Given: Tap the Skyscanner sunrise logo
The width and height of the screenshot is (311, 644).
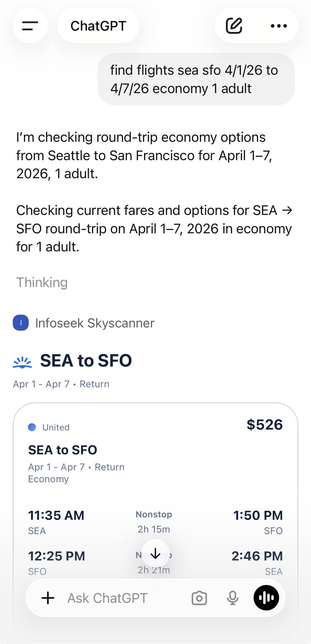Looking at the screenshot, I should coord(22,362).
